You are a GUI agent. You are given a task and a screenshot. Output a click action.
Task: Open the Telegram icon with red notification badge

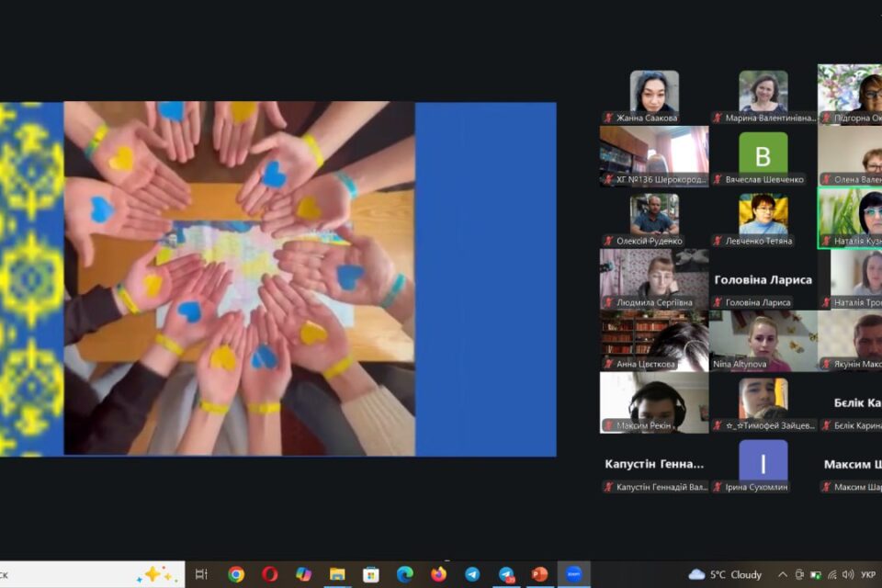point(506,574)
